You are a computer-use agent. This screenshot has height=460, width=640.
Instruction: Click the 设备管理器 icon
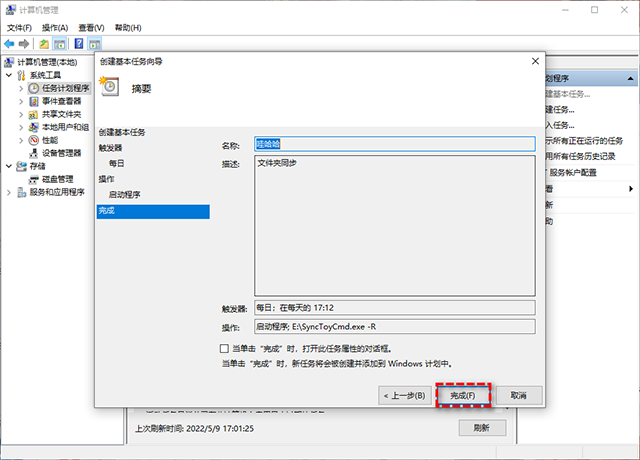pyautogui.click(x=34, y=153)
